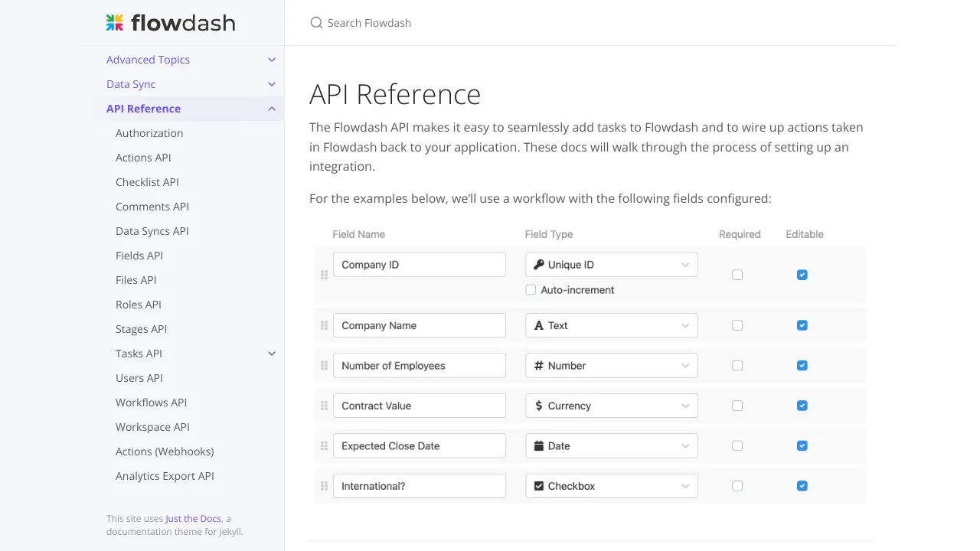
Task: Grab the Company Name row drag handle
Action: point(324,325)
